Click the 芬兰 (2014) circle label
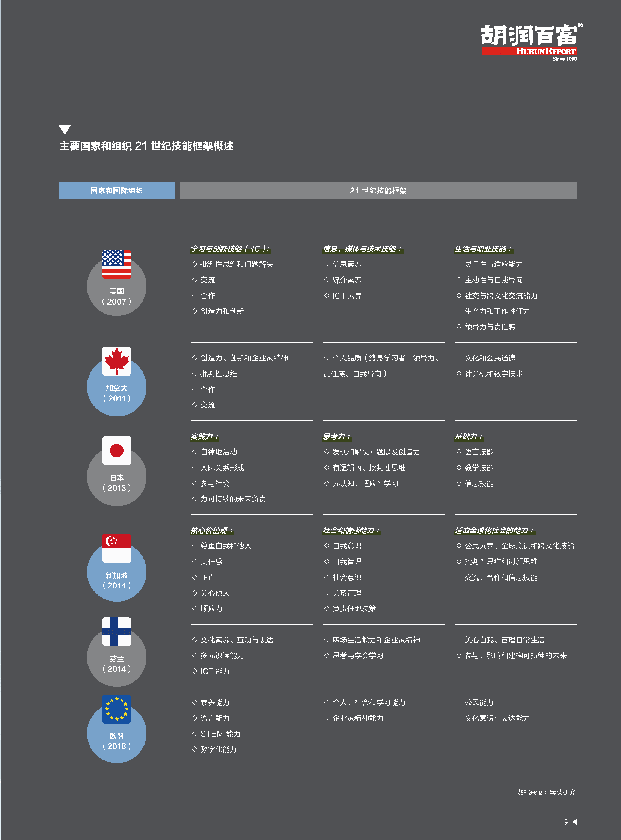621x840 pixels. [116, 664]
